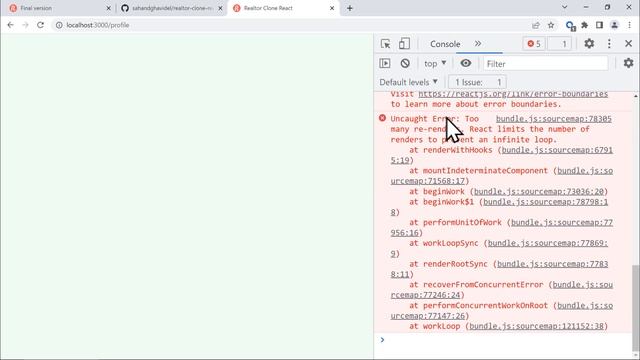Open the error count badge showing 5
The height and width of the screenshot is (360, 640).
click(x=534, y=44)
